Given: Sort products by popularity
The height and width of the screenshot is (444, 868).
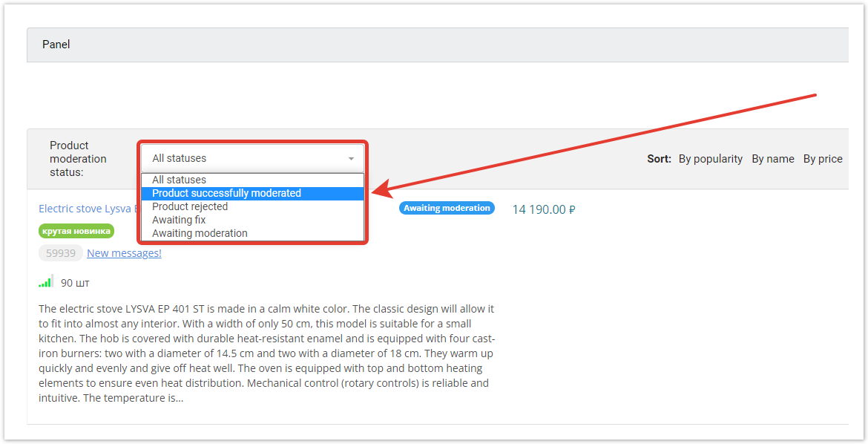Looking at the screenshot, I should (710, 159).
